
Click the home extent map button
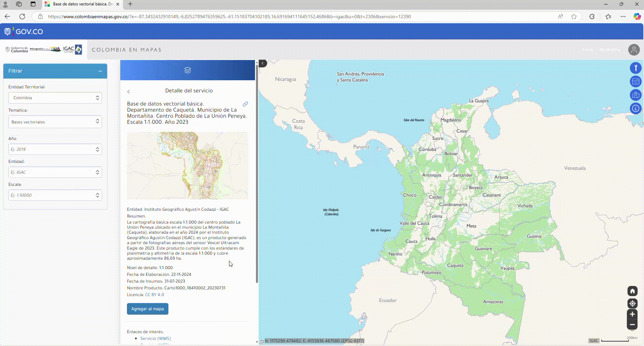(x=632, y=291)
